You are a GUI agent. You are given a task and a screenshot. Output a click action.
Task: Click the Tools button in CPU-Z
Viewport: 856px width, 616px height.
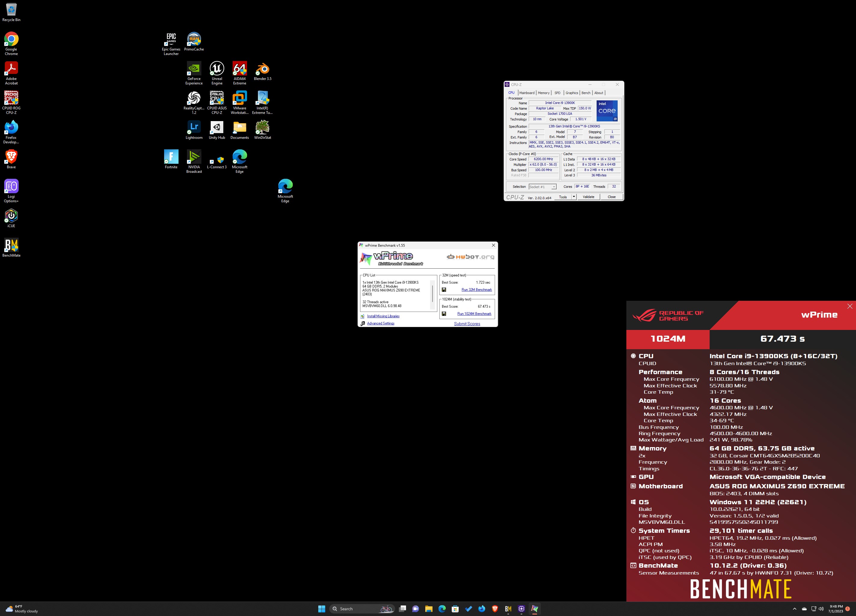tap(563, 197)
